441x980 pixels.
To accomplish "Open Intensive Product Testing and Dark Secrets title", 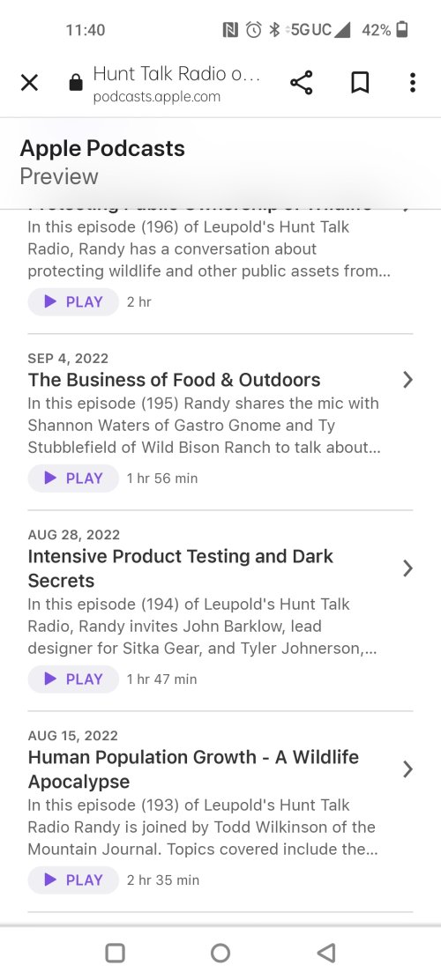I will [180, 568].
